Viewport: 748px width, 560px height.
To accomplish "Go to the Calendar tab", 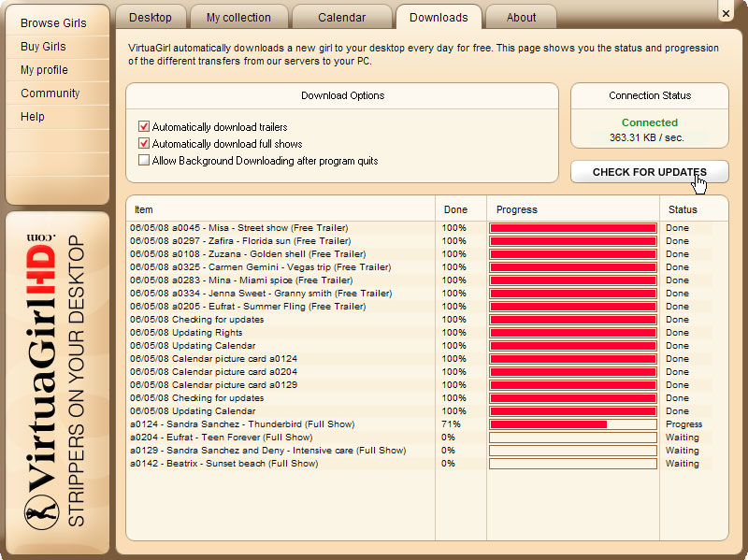I will pos(341,18).
